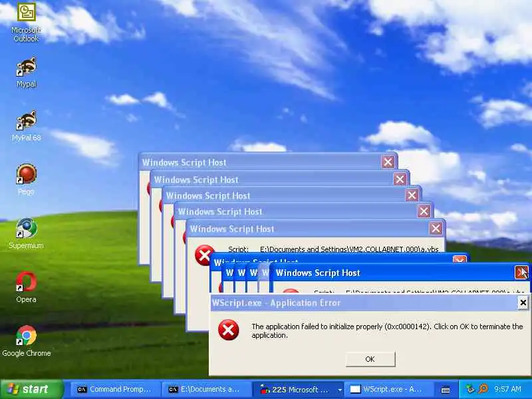Click the 9:57 AM clock

pyautogui.click(x=507, y=389)
